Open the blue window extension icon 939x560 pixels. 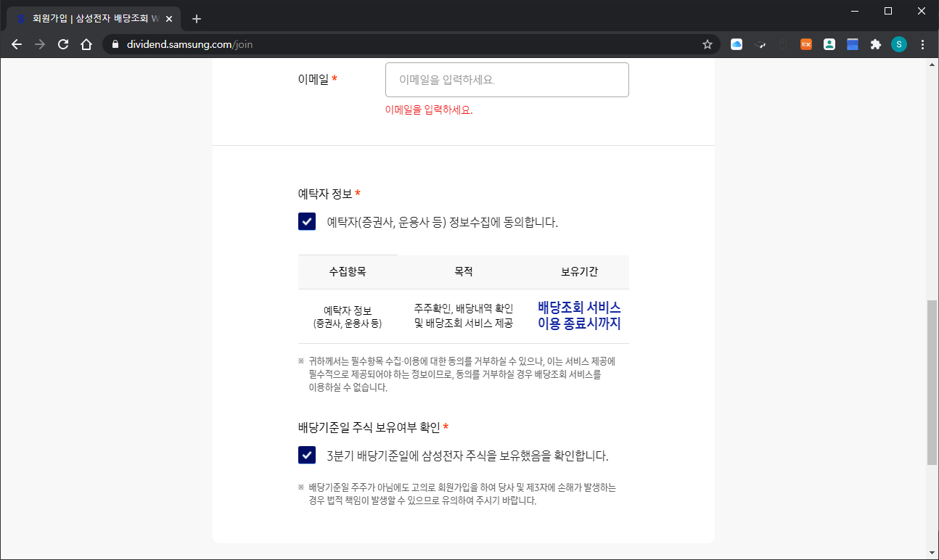[x=853, y=44]
